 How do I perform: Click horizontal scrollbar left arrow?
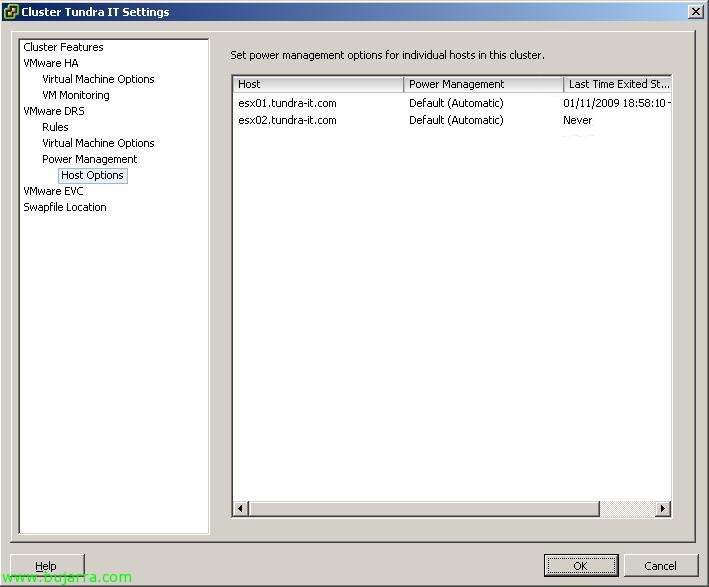click(241, 508)
